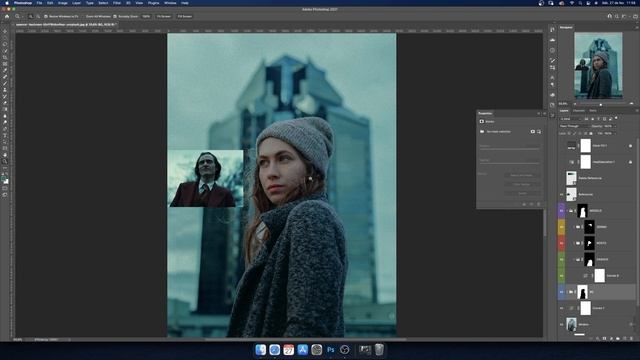Hide the Referencia layer eye icon

(x=562, y=194)
